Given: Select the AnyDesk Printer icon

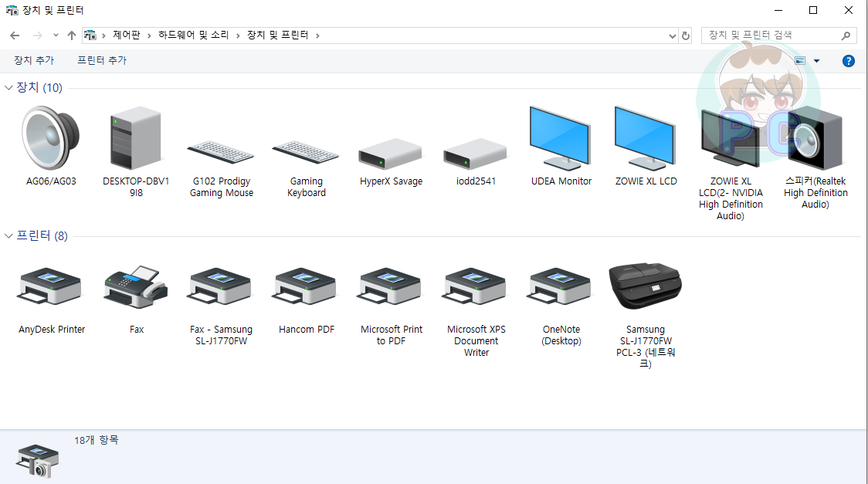Looking at the screenshot, I should point(50,286).
